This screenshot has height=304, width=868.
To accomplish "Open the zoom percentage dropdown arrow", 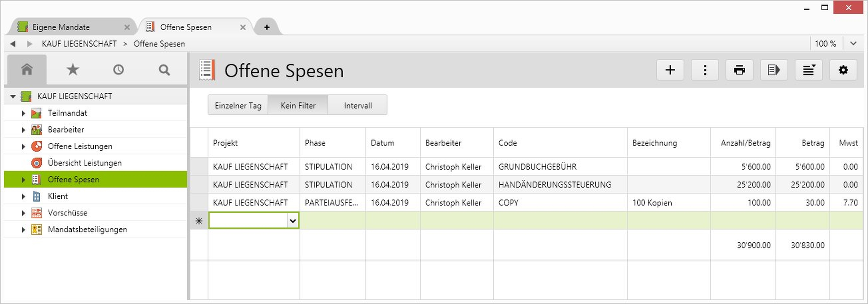I will coord(853,44).
